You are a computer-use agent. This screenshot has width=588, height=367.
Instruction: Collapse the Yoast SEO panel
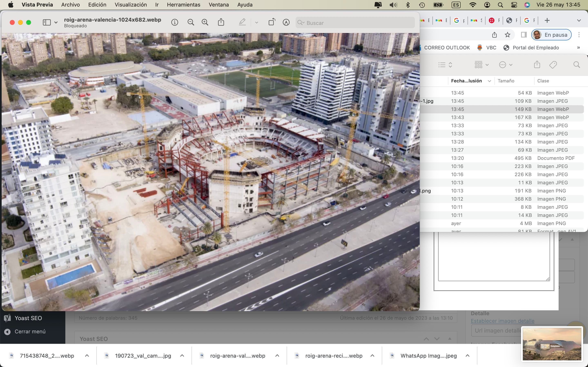[450, 339]
